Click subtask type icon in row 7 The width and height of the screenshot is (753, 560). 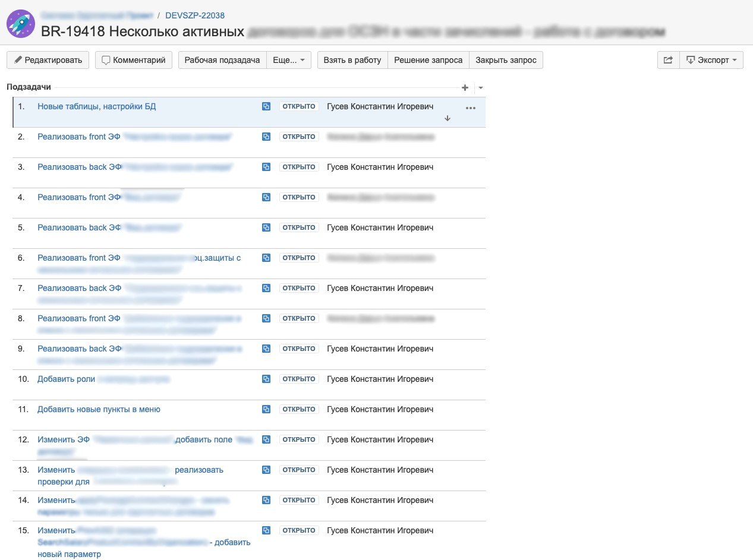tap(266, 289)
